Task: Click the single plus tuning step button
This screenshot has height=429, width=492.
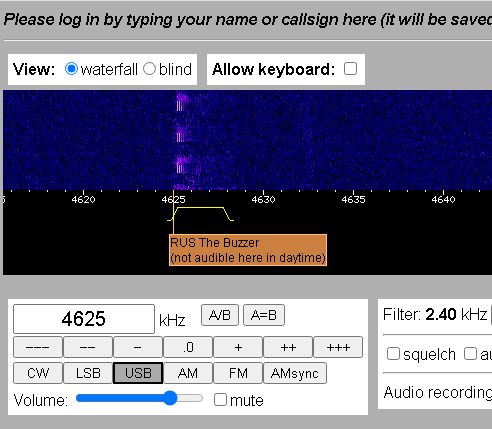Action: point(238,347)
